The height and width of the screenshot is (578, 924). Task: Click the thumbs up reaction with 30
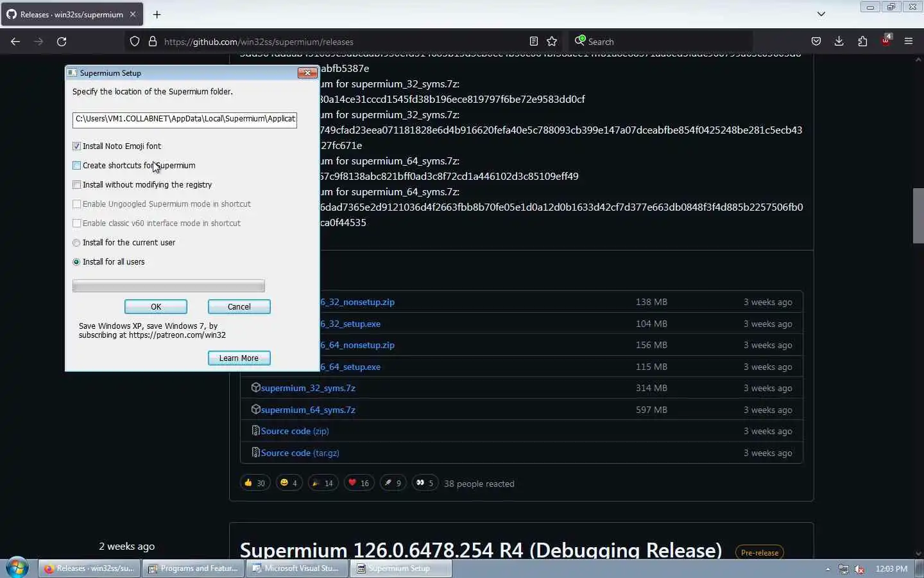[255, 483]
